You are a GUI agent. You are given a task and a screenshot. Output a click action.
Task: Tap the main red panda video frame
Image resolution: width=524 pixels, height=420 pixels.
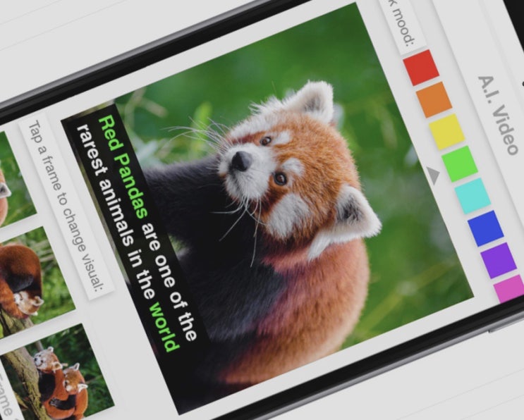click(x=267, y=209)
